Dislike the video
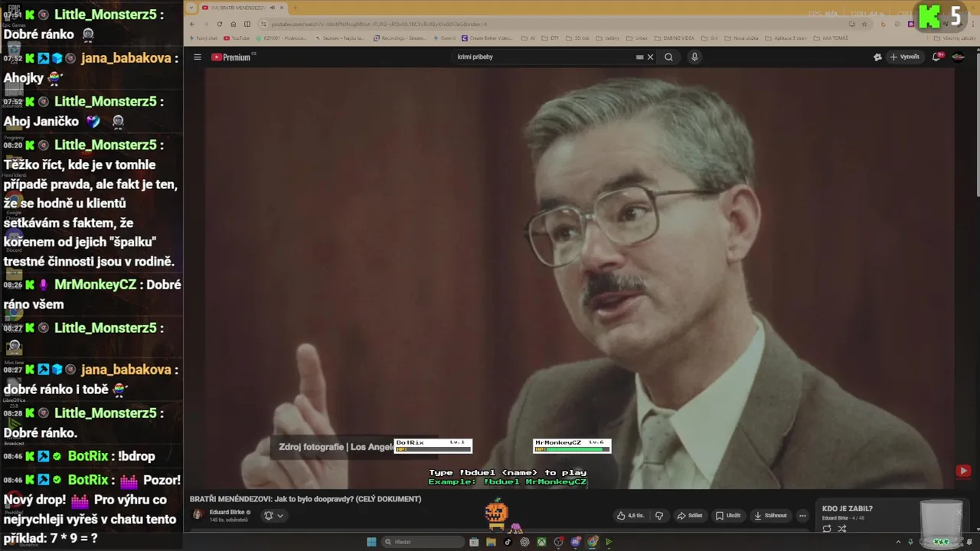 (x=659, y=516)
